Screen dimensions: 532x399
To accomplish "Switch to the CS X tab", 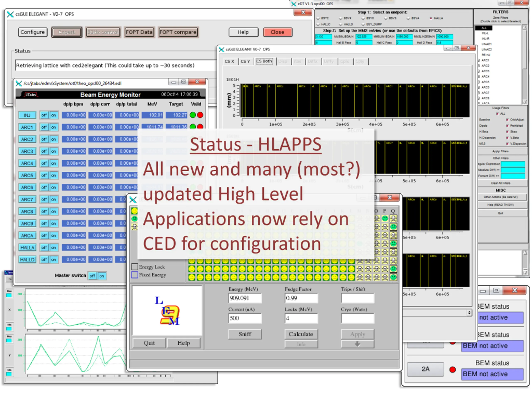I will click(229, 62).
